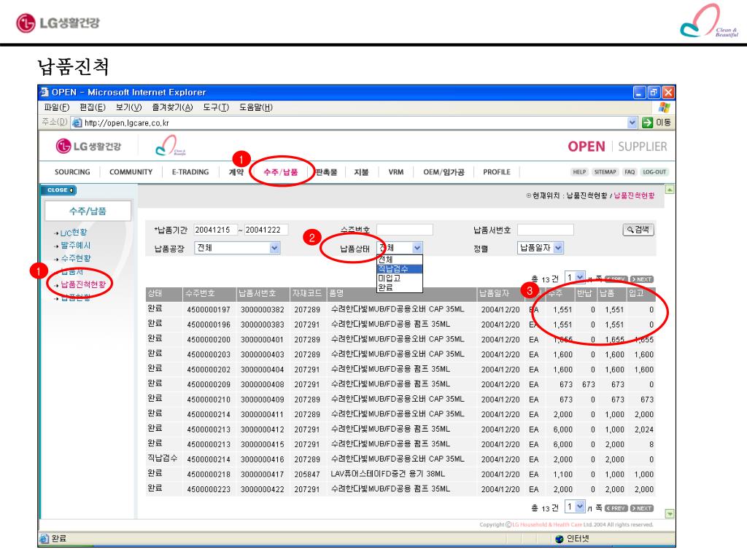Go to 수주/납품 tab
Viewport: 747px width, 560px height.
click(x=281, y=172)
